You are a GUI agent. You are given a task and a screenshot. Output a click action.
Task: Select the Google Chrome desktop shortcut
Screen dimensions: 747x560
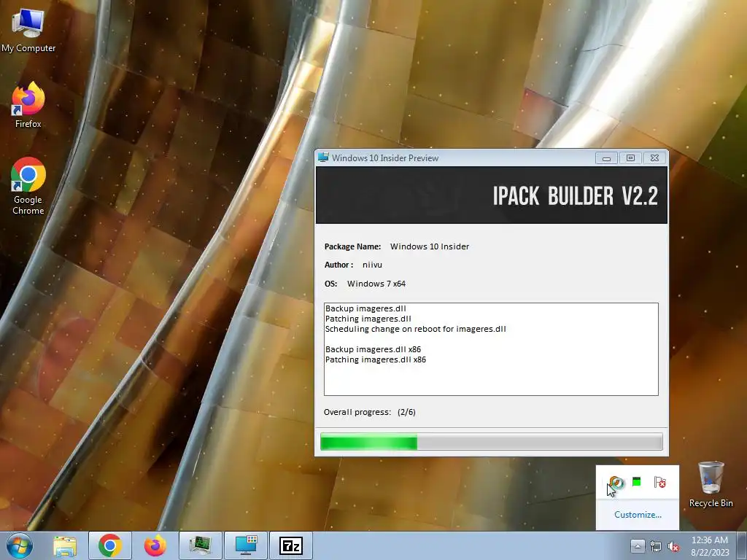[x=28, y=186]
